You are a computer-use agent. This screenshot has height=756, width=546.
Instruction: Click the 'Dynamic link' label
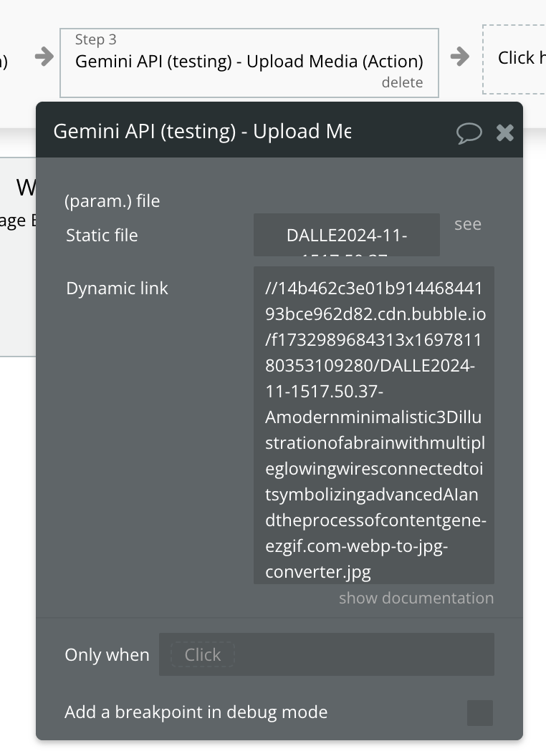[117, 289]
